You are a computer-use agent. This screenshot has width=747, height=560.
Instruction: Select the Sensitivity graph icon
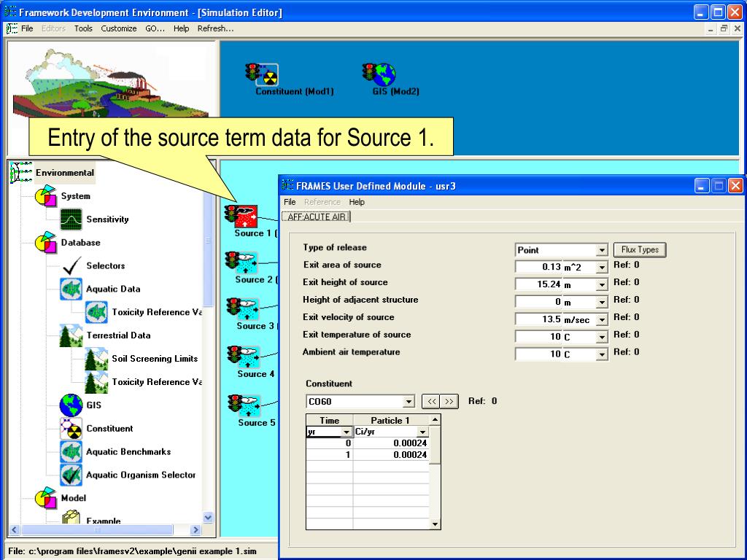pyautogui.click(x=71, y=219)
